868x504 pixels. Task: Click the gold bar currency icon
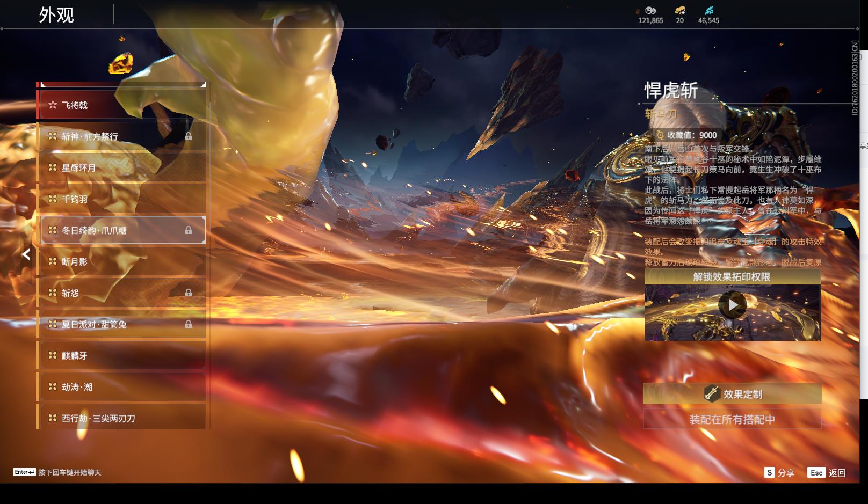click(x=679, y=10)
